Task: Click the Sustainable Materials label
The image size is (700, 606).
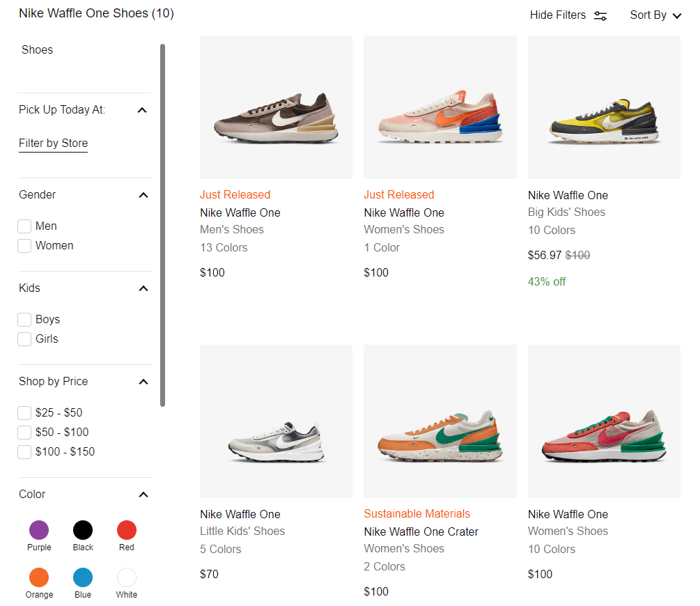Action: click(417, 514)
